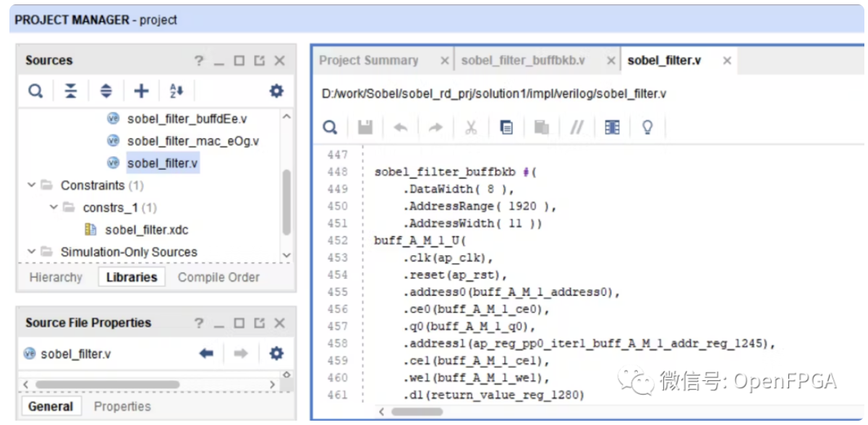Click the Sources panel vertical scrollbar

[x=286, y=202]
